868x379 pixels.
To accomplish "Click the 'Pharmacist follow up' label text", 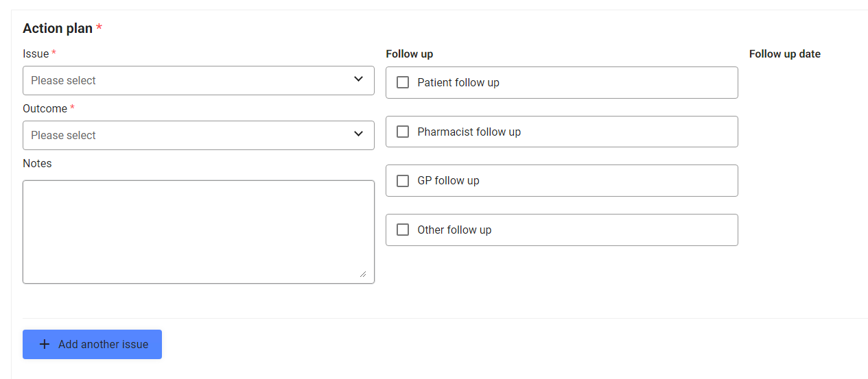I will pos(469,132).
